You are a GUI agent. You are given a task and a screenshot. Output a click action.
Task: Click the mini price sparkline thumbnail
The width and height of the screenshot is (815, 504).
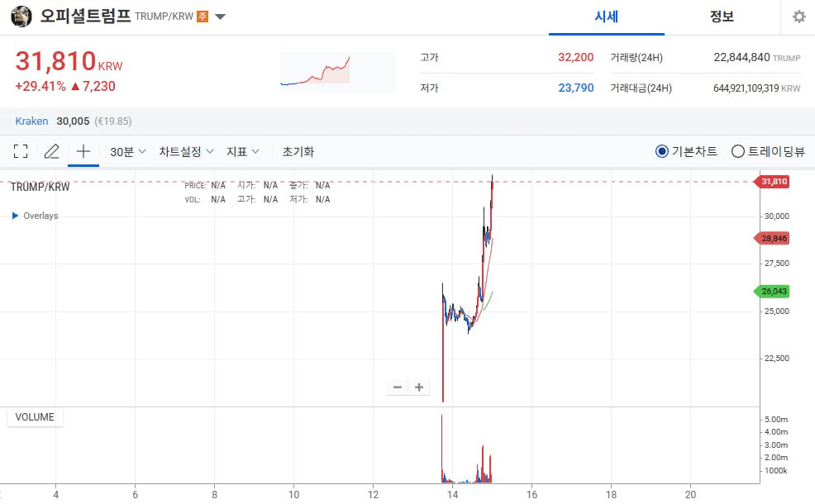pyautogui.click(x=338, y=72)
